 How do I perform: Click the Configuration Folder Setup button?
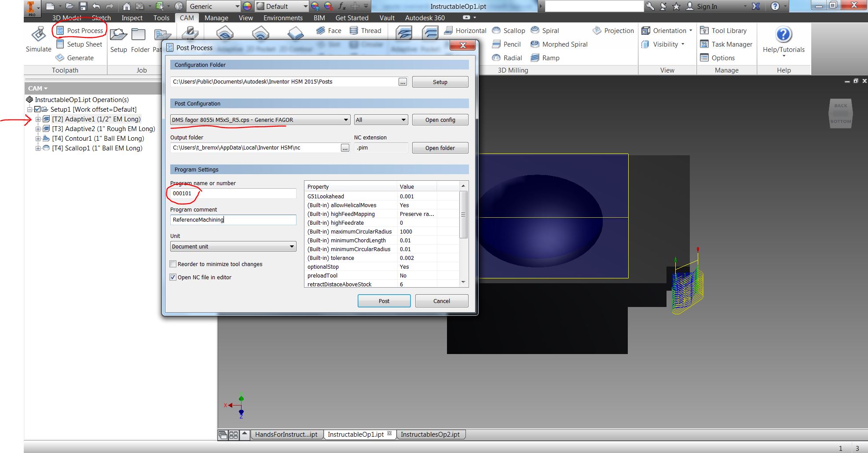[440, 82]
